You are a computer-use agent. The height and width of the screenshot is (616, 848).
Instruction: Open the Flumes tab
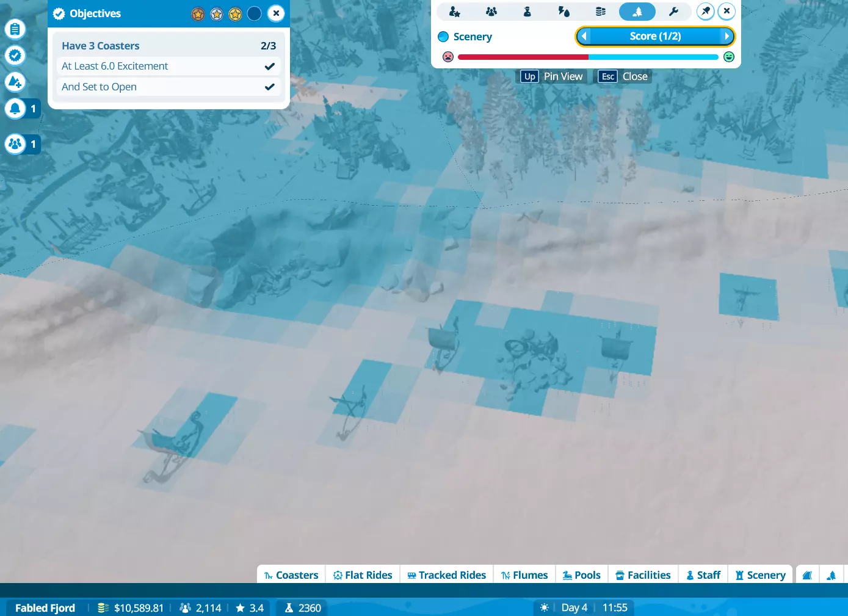click(524, 575)
